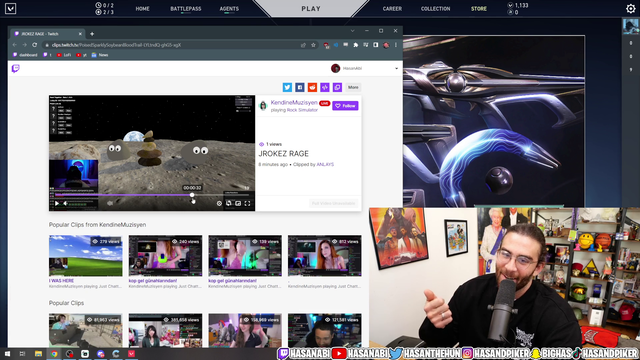Viewport: 640px width, 360px height.
Task: Open the More share options
Action: [x=353, y=87]
